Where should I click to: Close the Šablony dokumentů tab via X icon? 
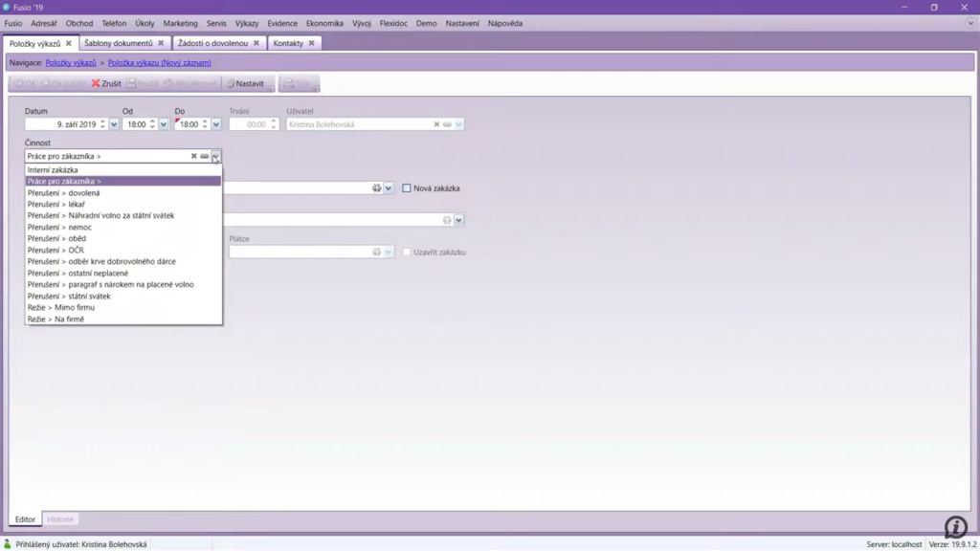coord(161,43)
